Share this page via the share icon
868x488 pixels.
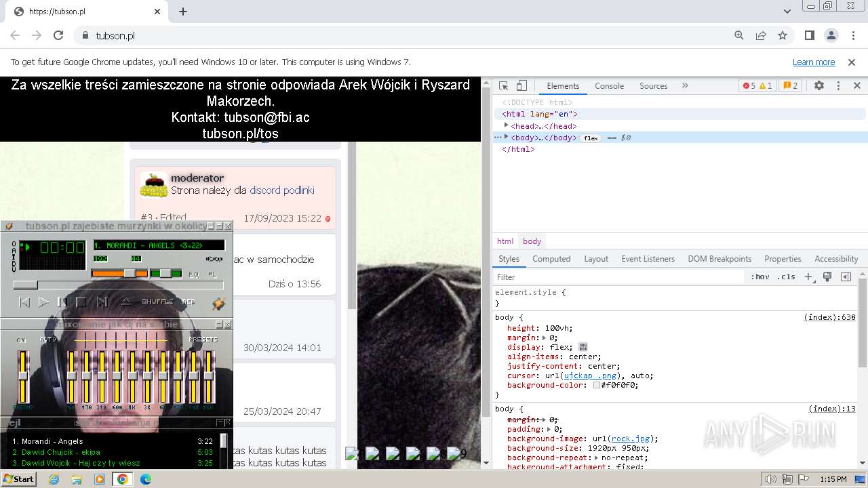[761, 35]
